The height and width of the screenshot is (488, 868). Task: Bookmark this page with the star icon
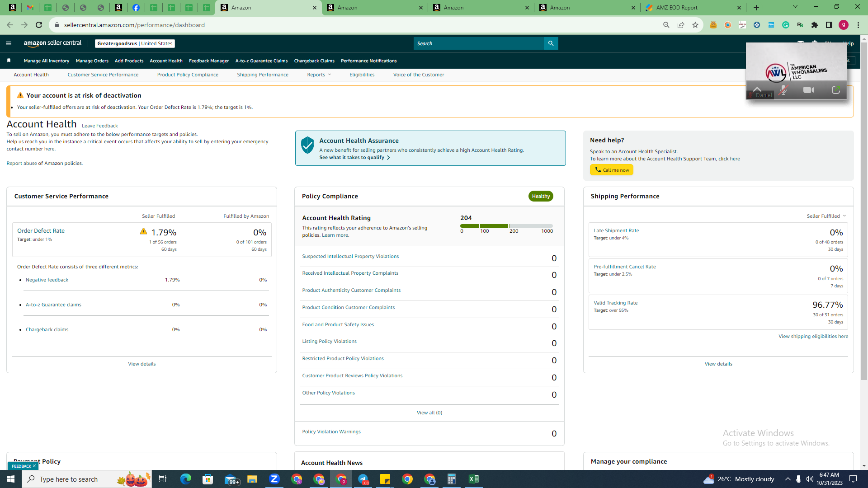[x=695, y=25]
